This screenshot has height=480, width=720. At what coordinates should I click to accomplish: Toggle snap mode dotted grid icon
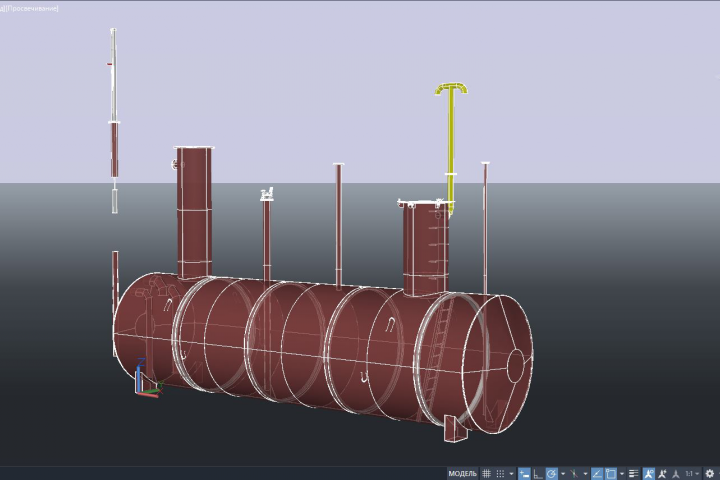point(500,474)
